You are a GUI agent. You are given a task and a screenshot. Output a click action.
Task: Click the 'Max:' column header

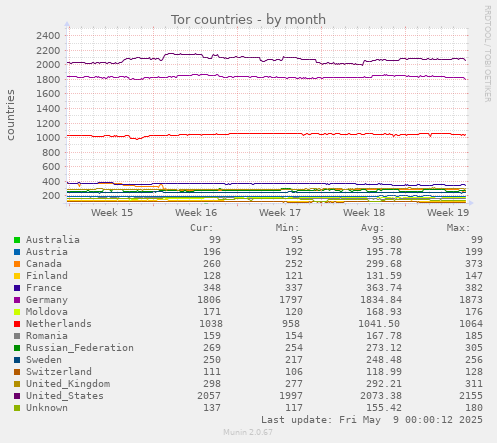coord(458,228)
